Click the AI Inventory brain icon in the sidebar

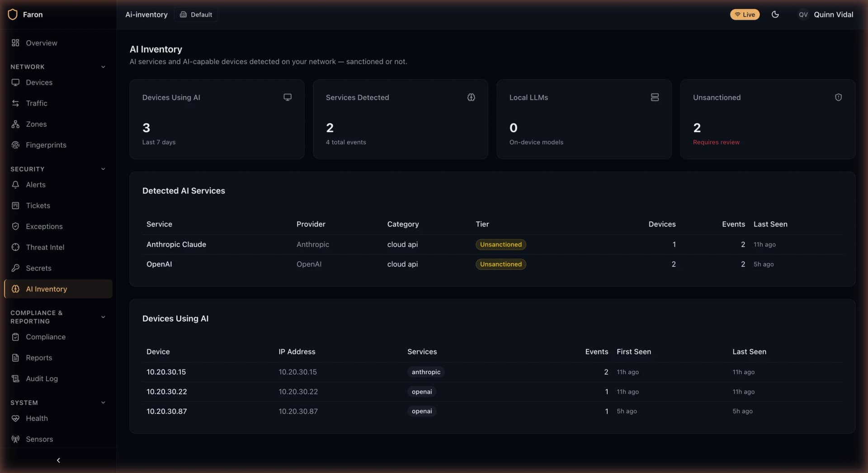[x=15, y=289]
